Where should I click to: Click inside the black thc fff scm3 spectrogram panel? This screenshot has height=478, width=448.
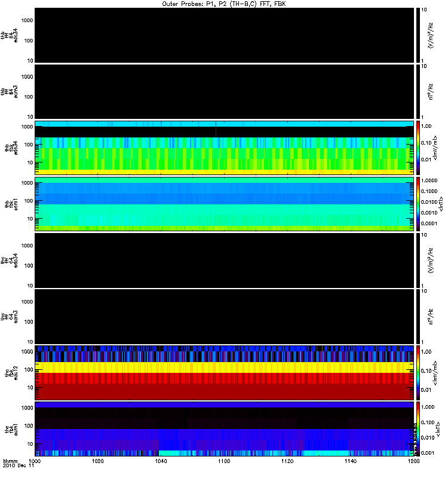224,317
